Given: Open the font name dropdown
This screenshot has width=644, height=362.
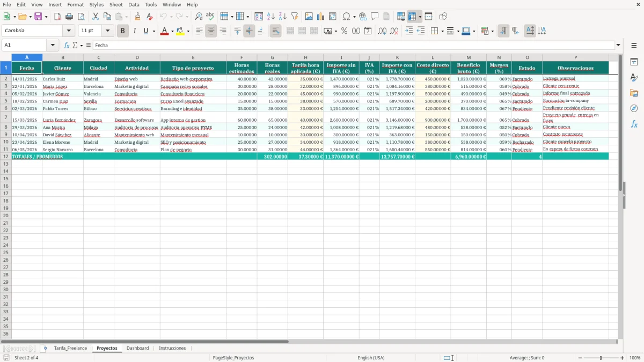Looking at the screenshot, I should point(69,31).
